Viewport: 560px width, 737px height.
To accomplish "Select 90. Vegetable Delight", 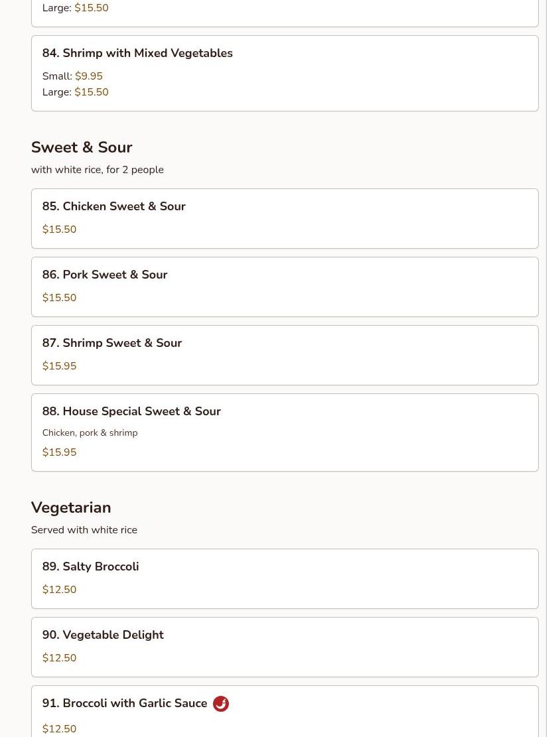I will [103, 635].
